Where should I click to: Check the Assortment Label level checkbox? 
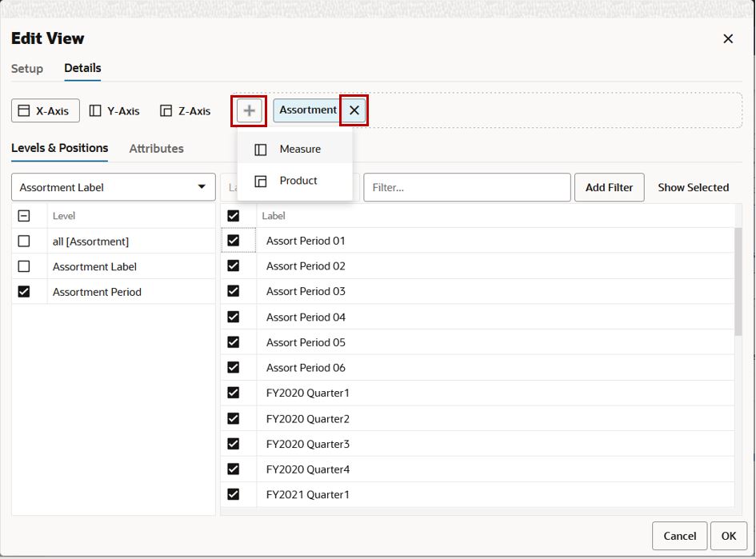point(24,266)
